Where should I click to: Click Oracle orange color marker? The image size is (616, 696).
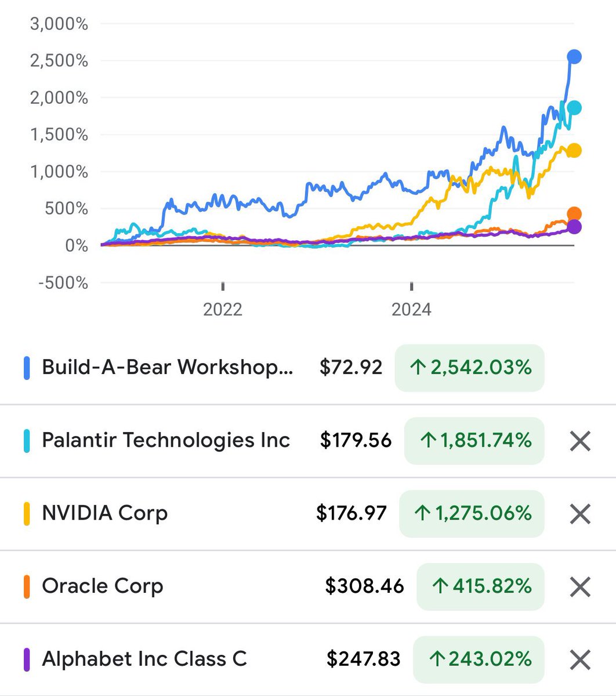(27, 587)
